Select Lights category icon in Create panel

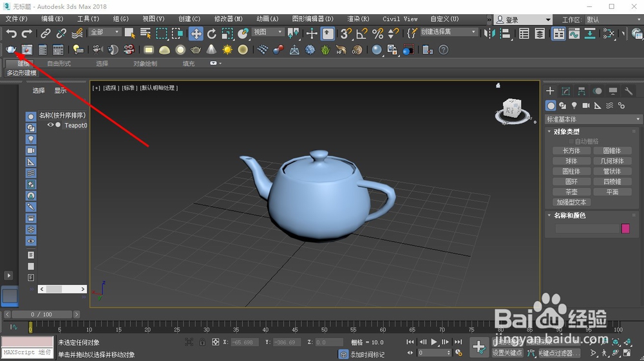pyautogui.click(x=574, y=106)
